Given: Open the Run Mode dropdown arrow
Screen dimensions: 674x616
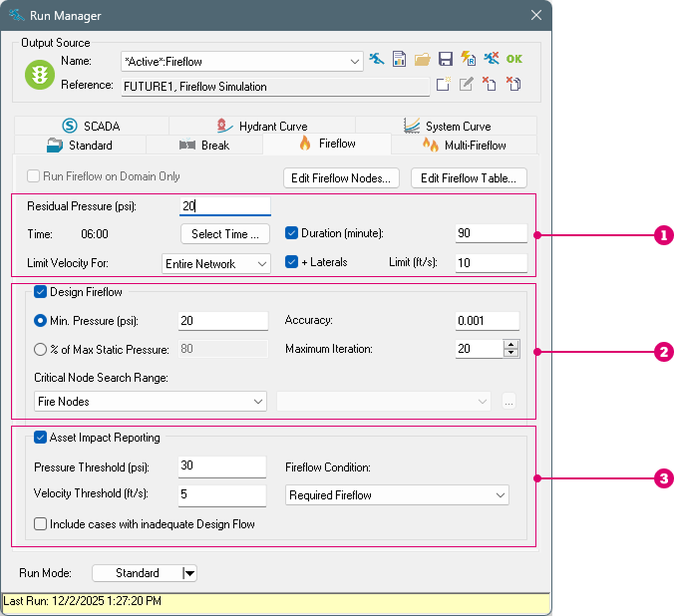Looking at the screenshot, I should click(x=189, y=573).
